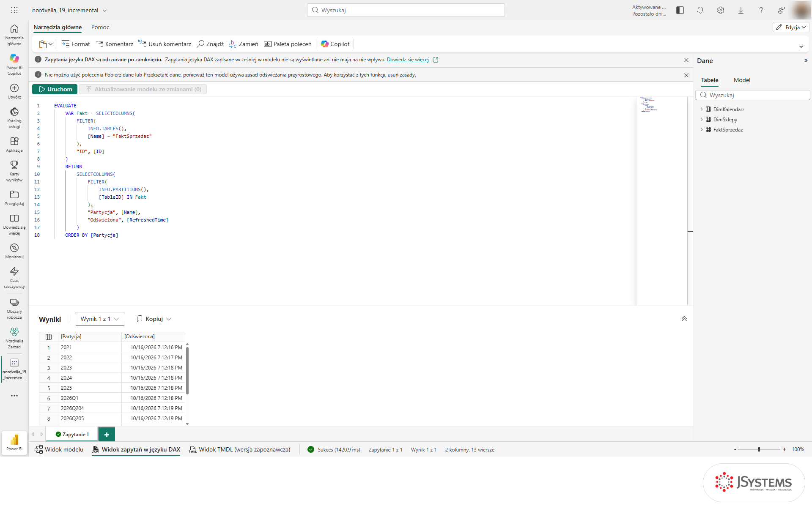Open Power BI Copilot in sidebar

pos(14,64)
